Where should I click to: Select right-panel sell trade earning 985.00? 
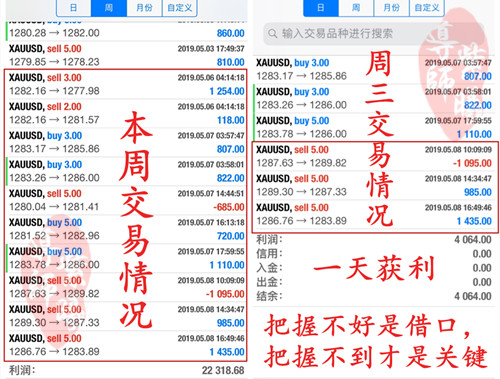[374, 185]
